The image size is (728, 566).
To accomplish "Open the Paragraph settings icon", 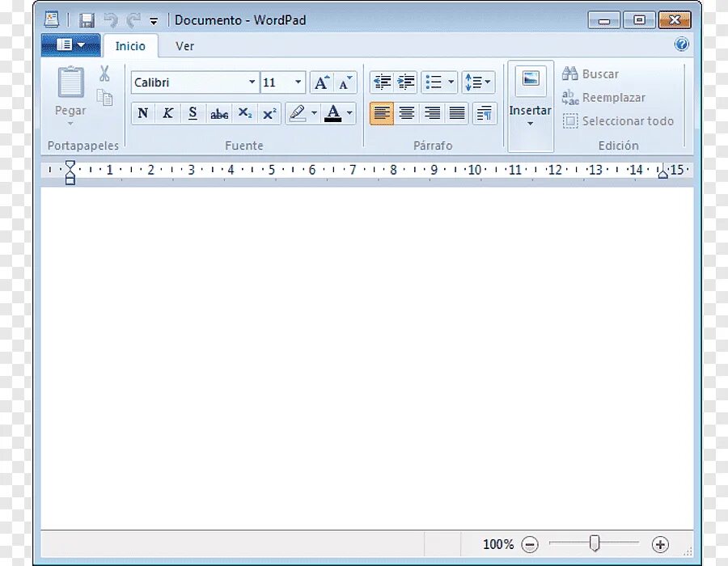I will pyautogui.click(x=485, y=113).
